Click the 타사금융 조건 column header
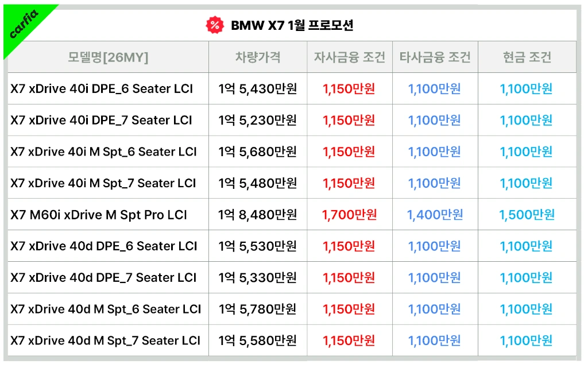Viewport: 588px width, 368px height. tap(435, 57)
